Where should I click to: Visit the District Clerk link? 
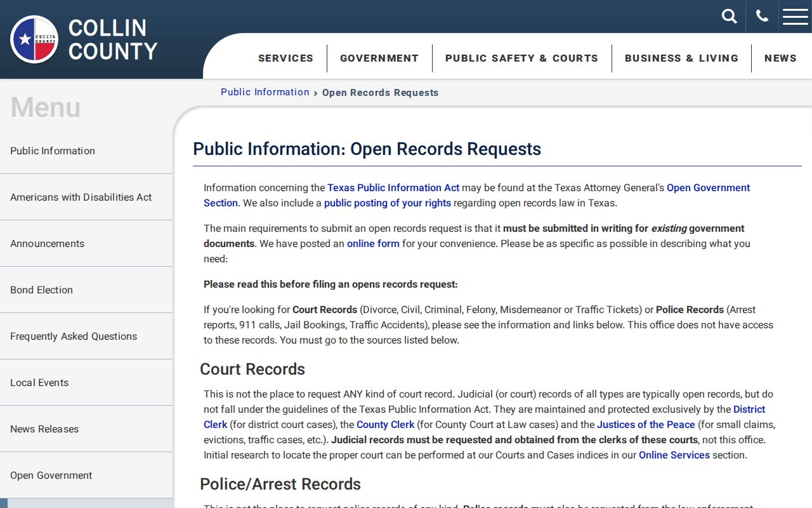pos(749,410)
